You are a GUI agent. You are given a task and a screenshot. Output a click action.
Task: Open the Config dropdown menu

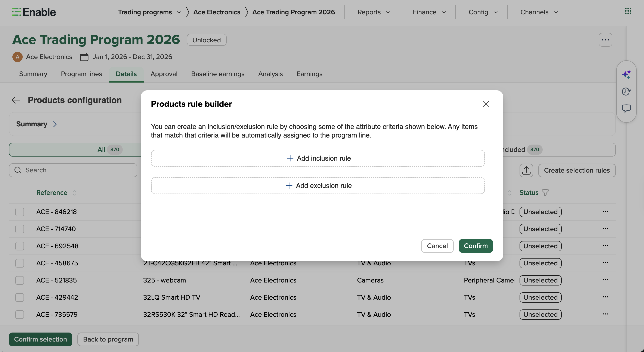click(483, 12)
